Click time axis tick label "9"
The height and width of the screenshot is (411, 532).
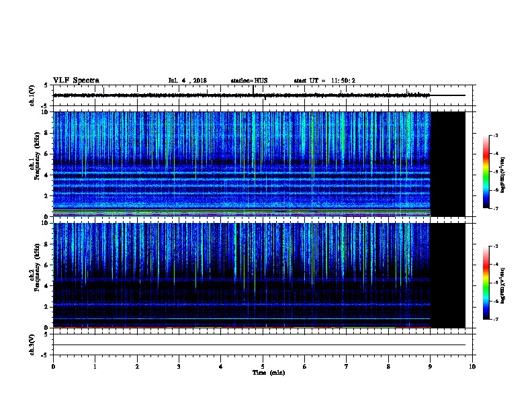point(430,367)
